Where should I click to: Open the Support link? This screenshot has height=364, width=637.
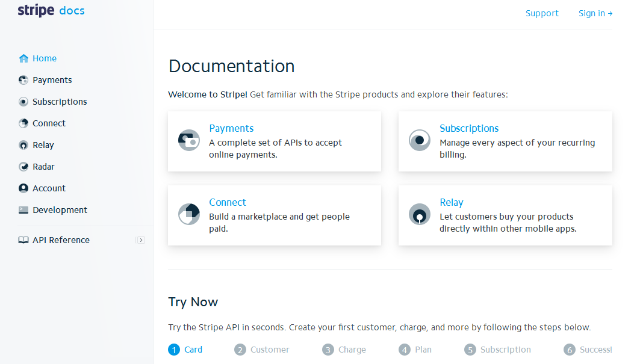point(542,13)
